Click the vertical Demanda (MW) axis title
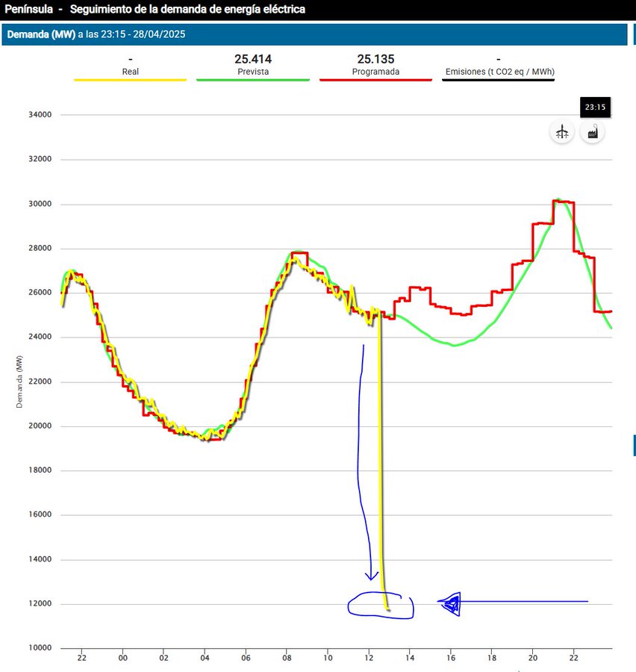 point(19,382)
